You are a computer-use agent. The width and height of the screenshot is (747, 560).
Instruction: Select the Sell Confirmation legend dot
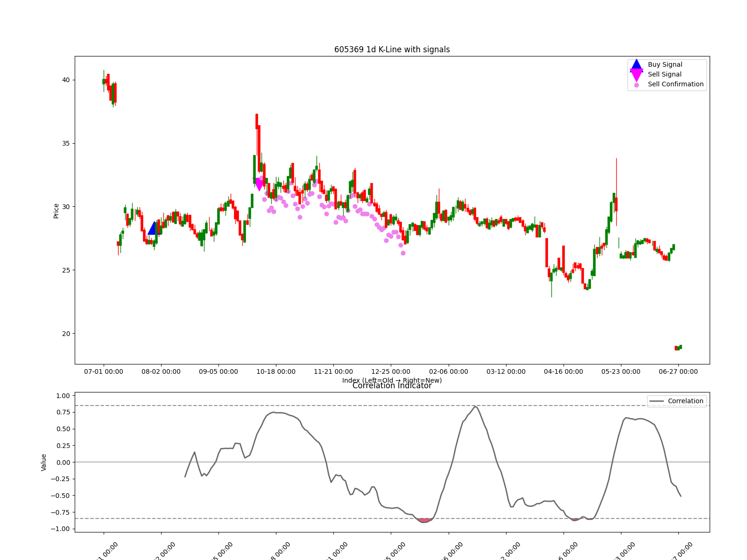coord(636,85)
